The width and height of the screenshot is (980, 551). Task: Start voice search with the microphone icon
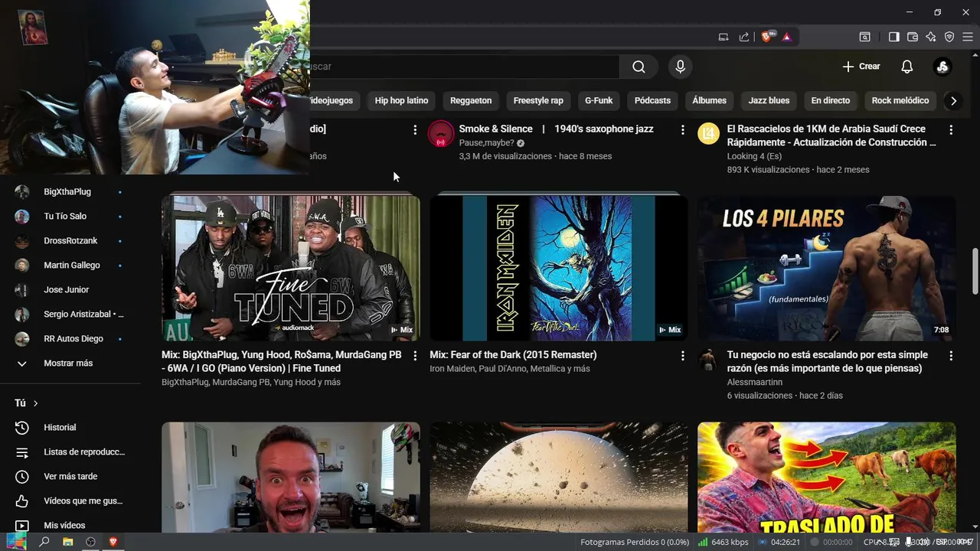click(x=680, y=67)
